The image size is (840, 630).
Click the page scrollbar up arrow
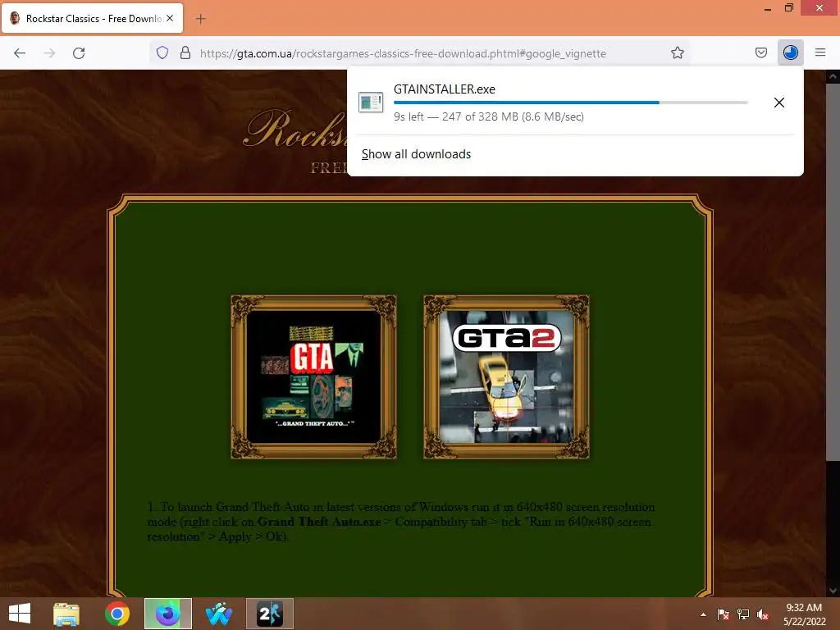pyautogui.click(x=833, y=76)
